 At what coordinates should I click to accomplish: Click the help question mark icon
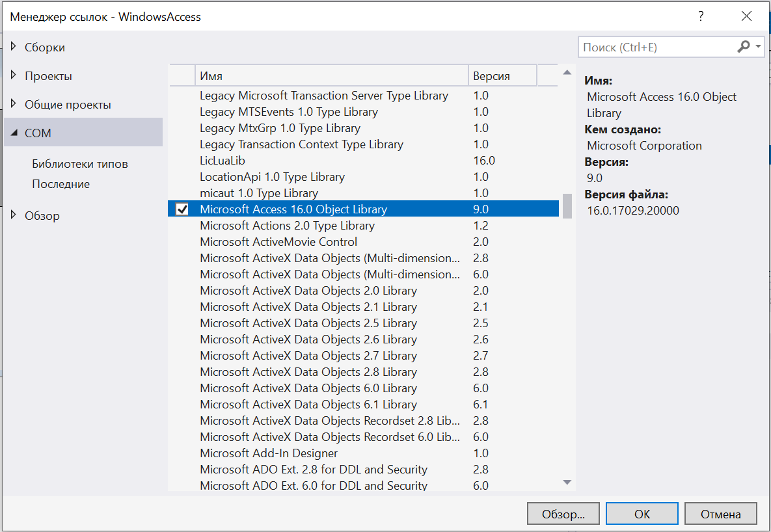[x=701, y=16]
